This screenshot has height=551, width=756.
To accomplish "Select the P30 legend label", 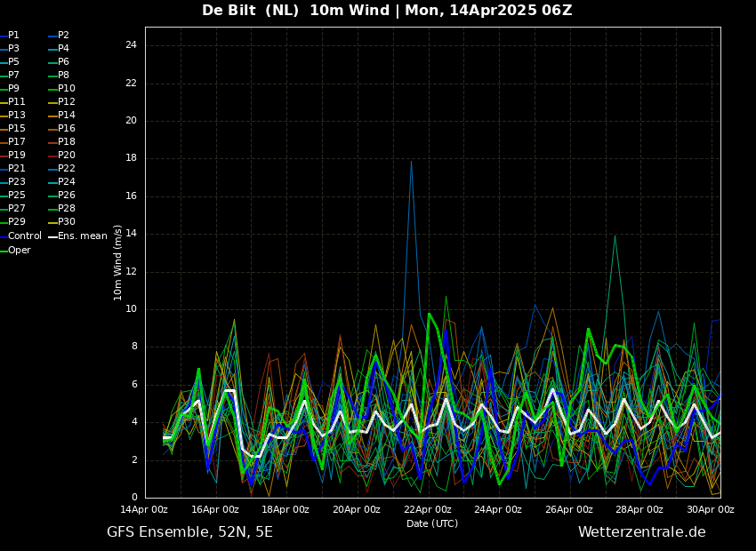I will click(67, 222).
